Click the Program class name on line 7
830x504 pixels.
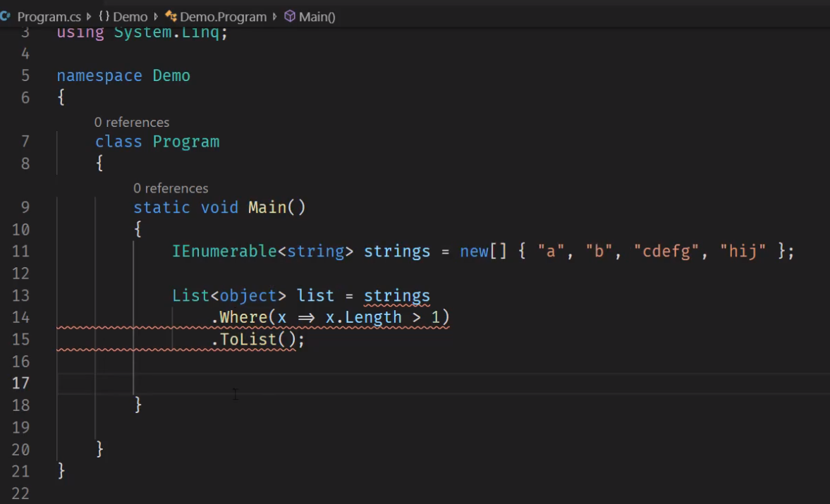(186, 141)
